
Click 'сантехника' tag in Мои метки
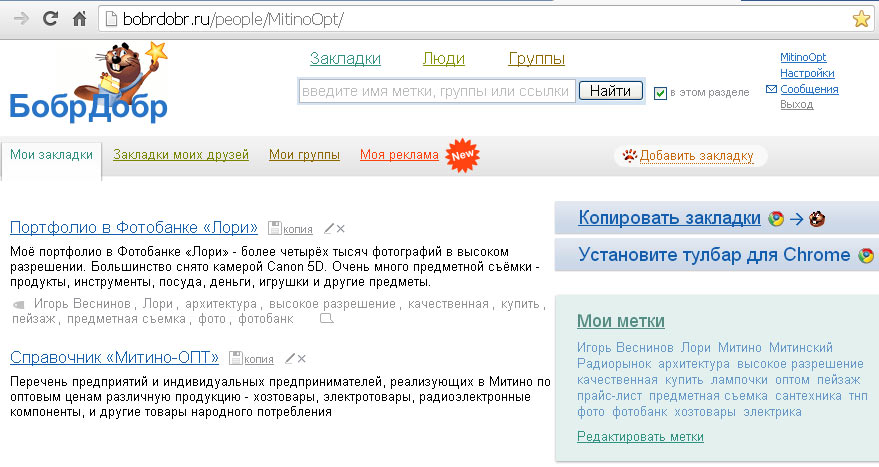point(808,396)
